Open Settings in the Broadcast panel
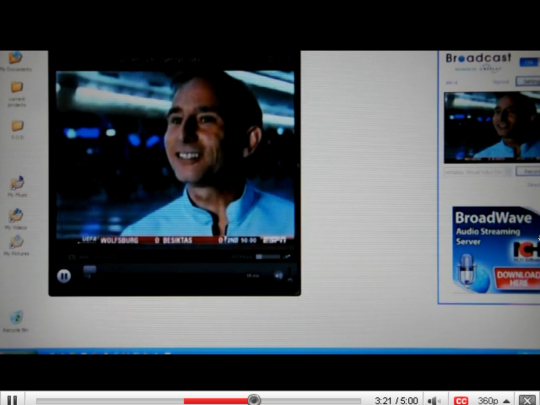The image size is (540, 405). pyautogui.click(x=528, y=81)
